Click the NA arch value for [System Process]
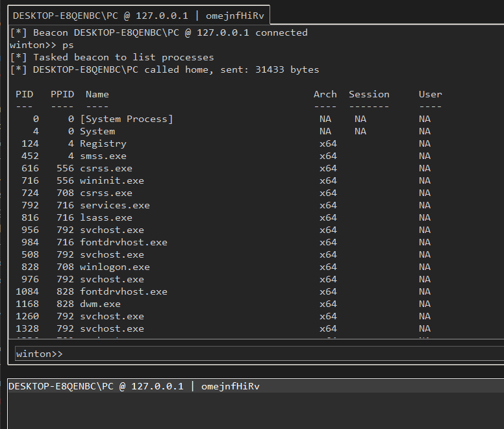The width and height of the screenshot is (504, 429). tap(325, 119)
